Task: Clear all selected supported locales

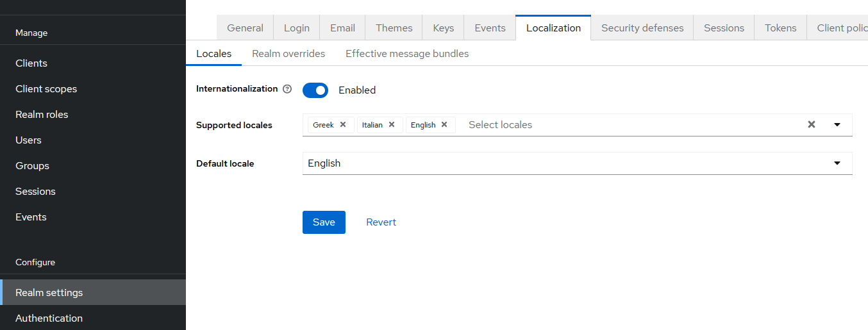Action: point(812,125)
